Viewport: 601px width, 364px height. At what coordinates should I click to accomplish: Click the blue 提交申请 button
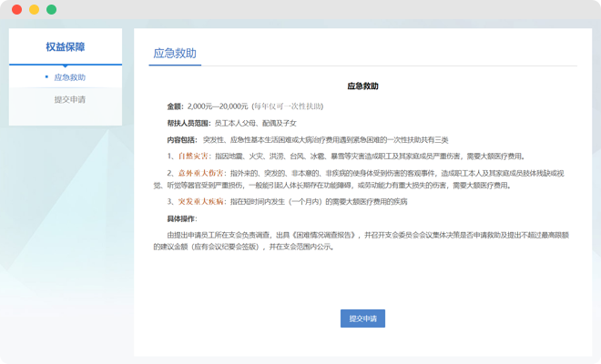tap(362, 318)
